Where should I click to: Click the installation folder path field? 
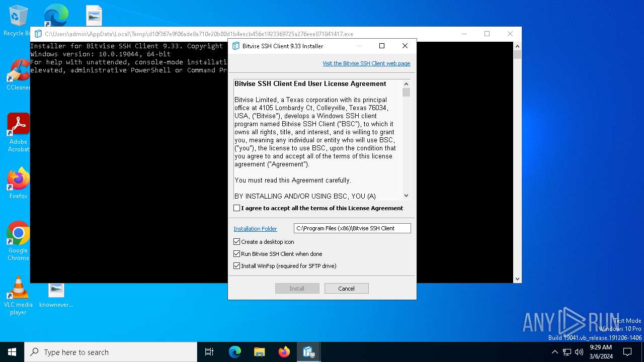click(352, 228)
